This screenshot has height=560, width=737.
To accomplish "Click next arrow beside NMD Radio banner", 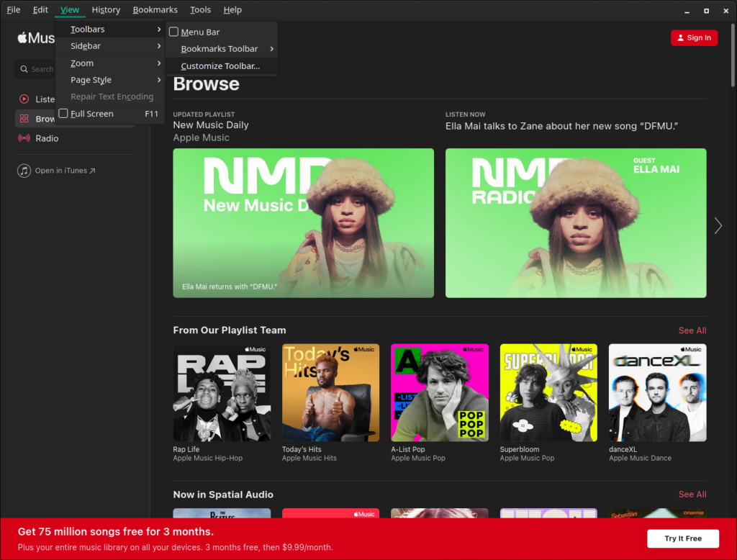I will 718,226.
